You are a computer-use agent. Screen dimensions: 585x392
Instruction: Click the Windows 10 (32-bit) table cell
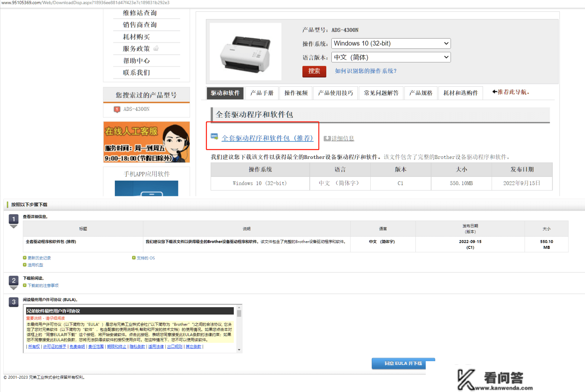coord(260,183)
